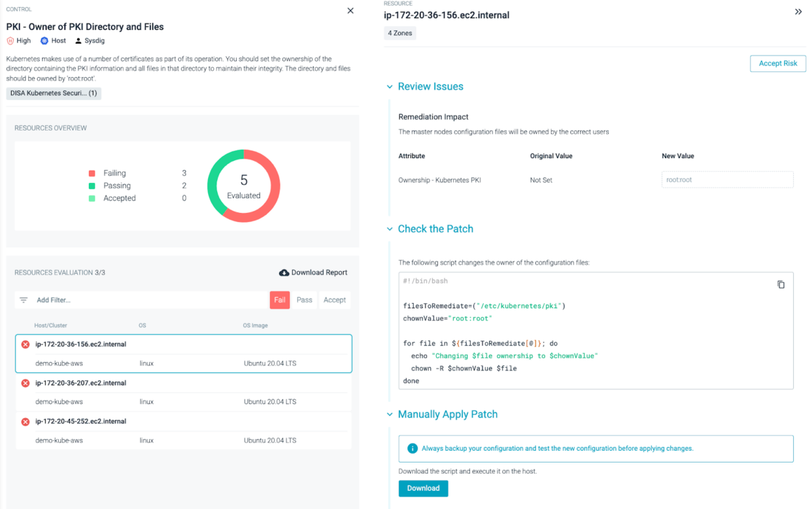
Task: Click the info icon in the backup warning banner
Action: (412, 449)
